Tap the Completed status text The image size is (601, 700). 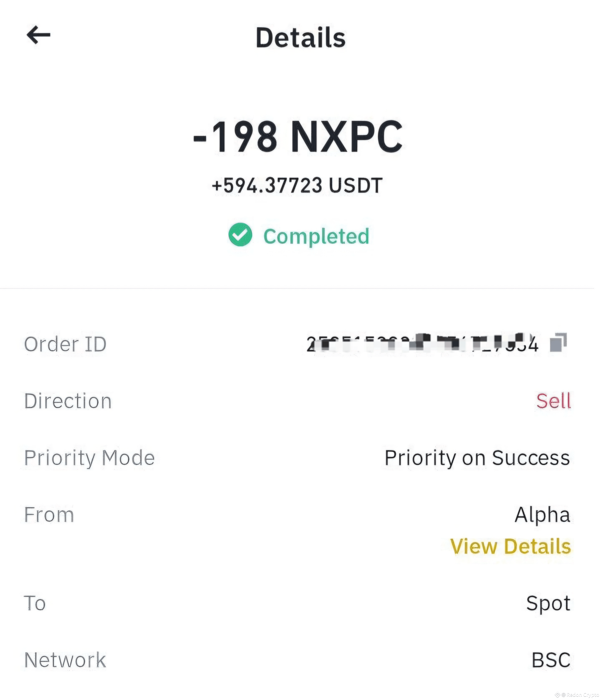coord(316,236)
